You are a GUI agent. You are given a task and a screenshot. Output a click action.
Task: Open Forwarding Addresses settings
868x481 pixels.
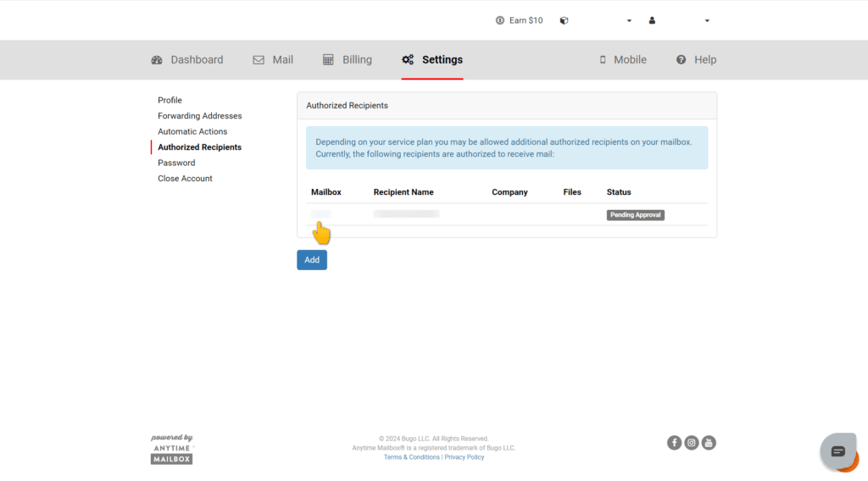click(199, 116)
